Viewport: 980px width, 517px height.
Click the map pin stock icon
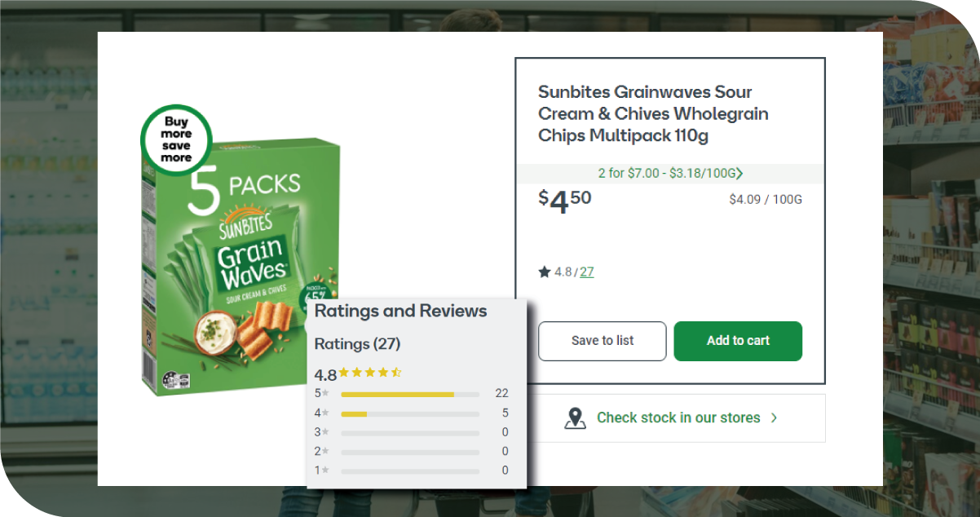tap(576, 418)
